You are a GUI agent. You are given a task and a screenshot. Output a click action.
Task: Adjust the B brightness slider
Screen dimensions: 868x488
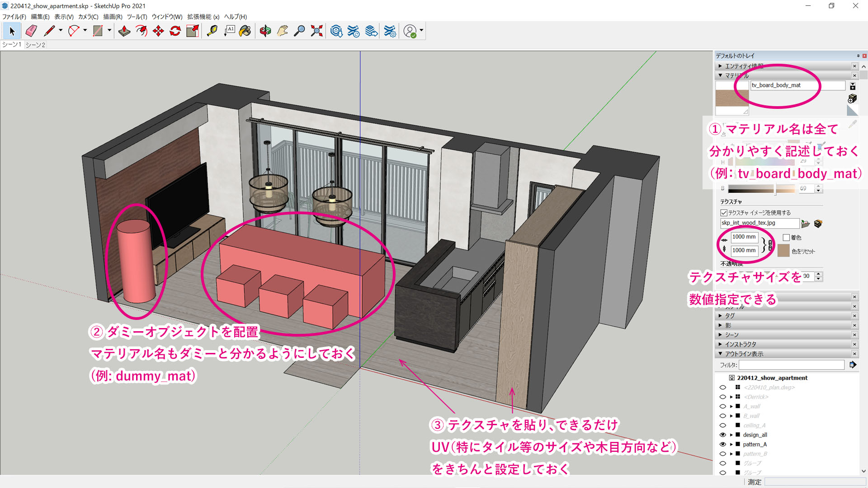(x=762, y=189)
